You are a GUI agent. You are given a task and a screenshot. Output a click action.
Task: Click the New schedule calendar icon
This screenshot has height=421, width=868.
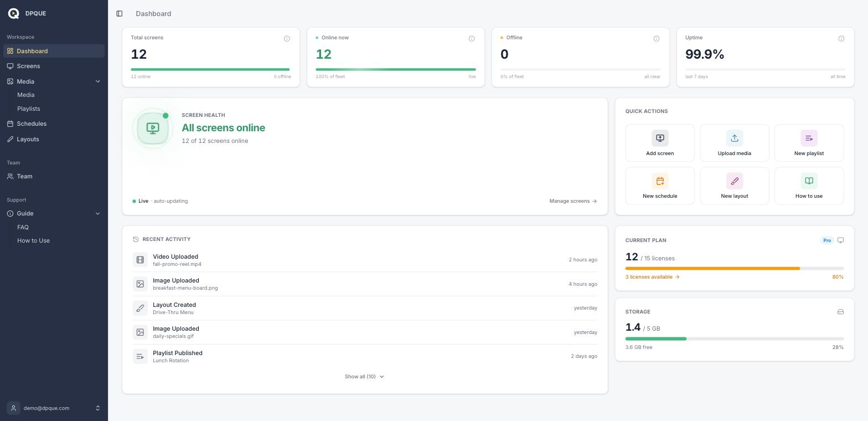coord(660,181)
